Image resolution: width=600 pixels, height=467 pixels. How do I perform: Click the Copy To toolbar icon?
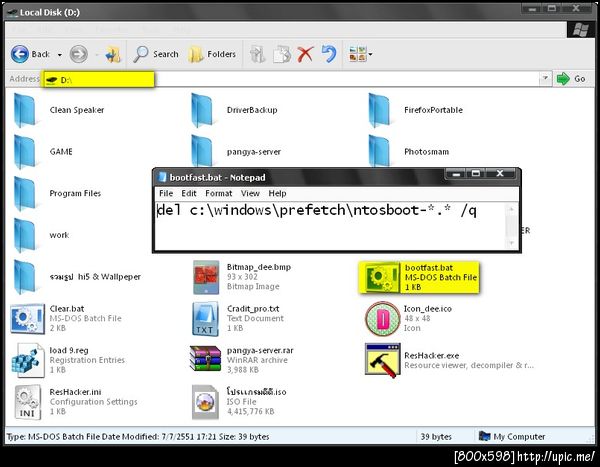[x=282, y=54]
